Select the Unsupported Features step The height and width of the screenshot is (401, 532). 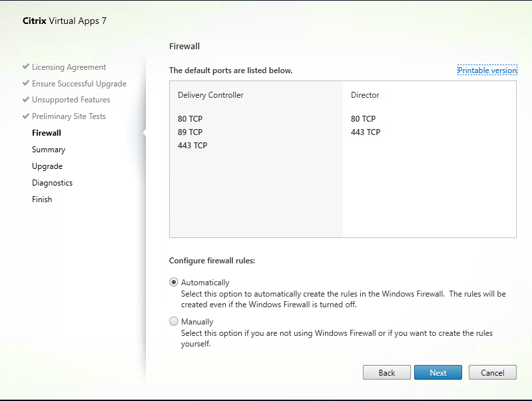click(x=71, y=100)
